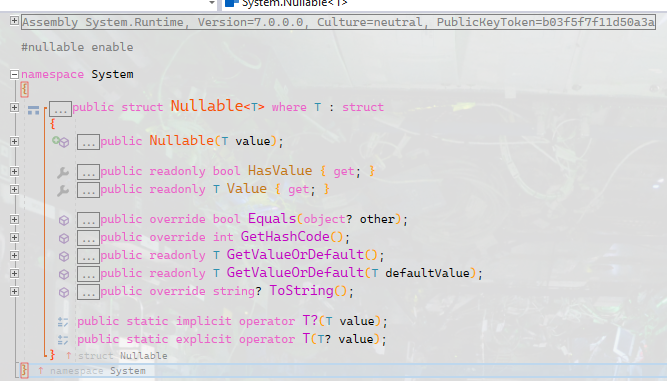Click the method cube icon beside GetValueOrDefault()
667x381 pixels.
(x=64, y=256)
